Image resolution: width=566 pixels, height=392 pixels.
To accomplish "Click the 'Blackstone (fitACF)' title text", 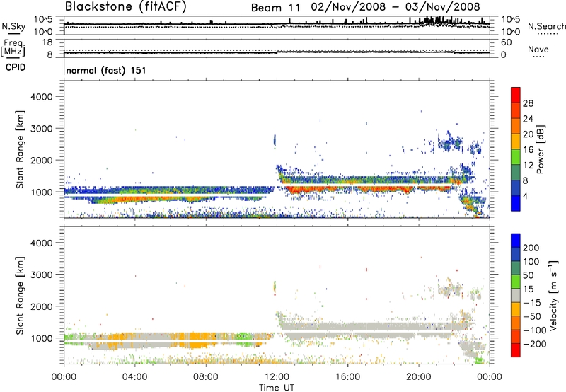I will [x=126, y=6].
